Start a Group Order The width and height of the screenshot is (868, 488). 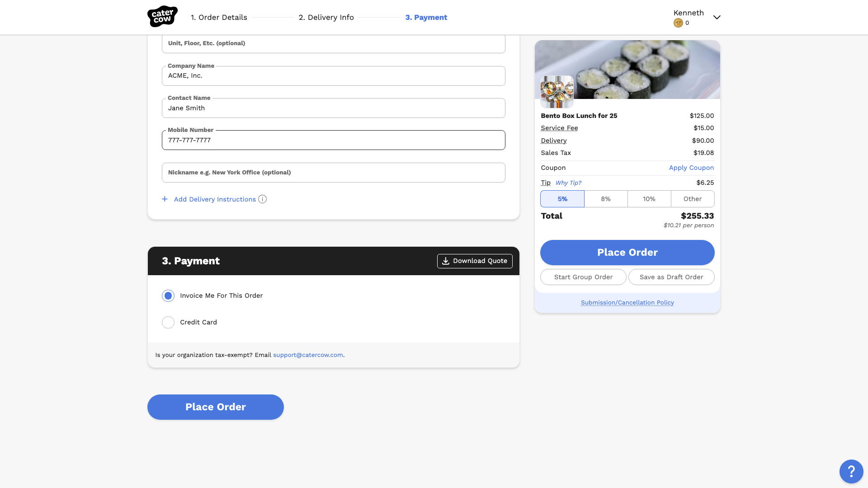[x=583, y=277]
